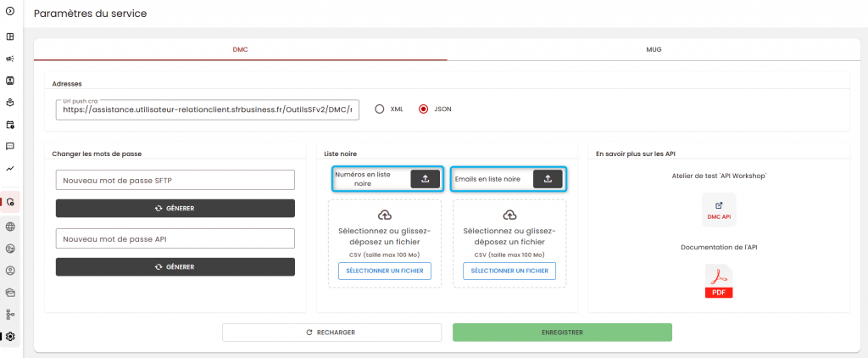868x358 pixels.
Task: Click cloud upload icon in the emails drop zone
Action: click(509, 215)
